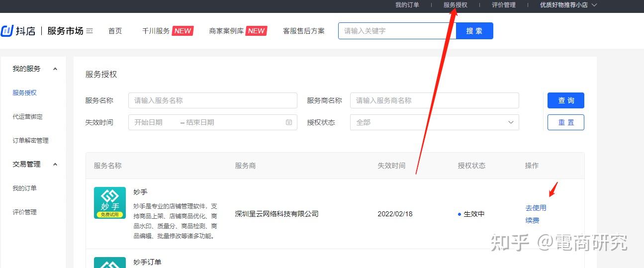Click 评价管理 in top bar
The width and height of the screenshot is (644, 268).
[504, 5]
